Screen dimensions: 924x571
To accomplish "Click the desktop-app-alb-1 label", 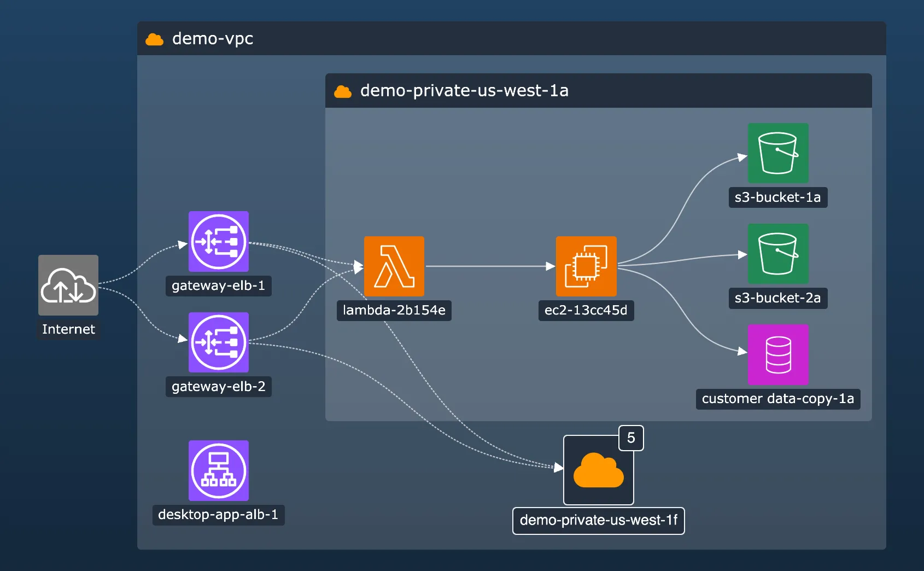I will click(x=219, y=515).
